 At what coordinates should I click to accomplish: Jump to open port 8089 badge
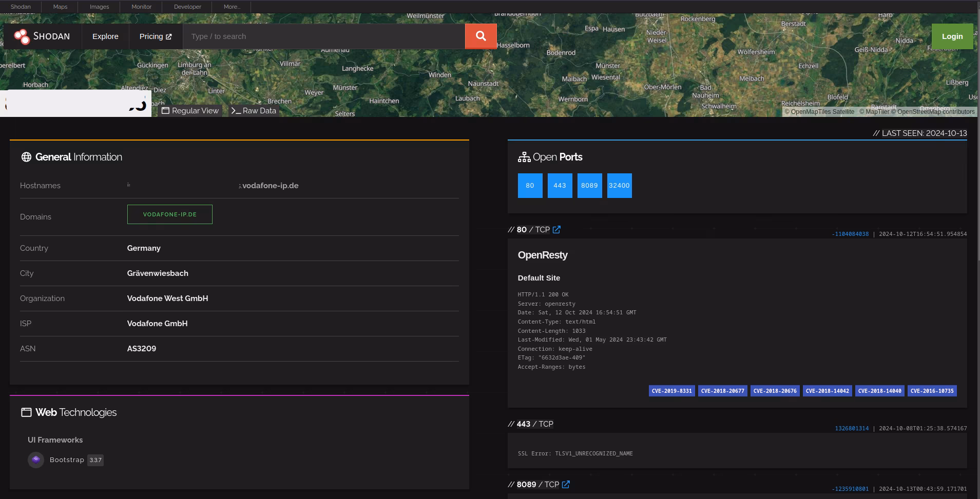click(589, 186)
